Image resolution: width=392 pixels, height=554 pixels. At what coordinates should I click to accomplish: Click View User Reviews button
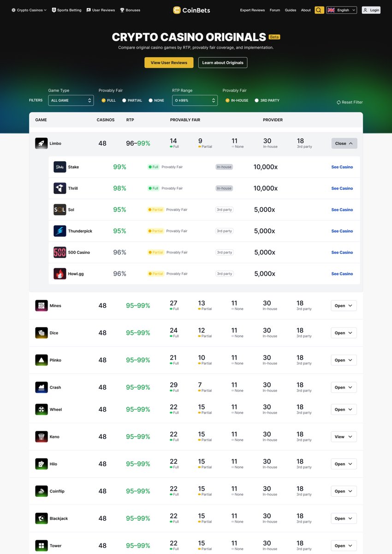point(169,62)
